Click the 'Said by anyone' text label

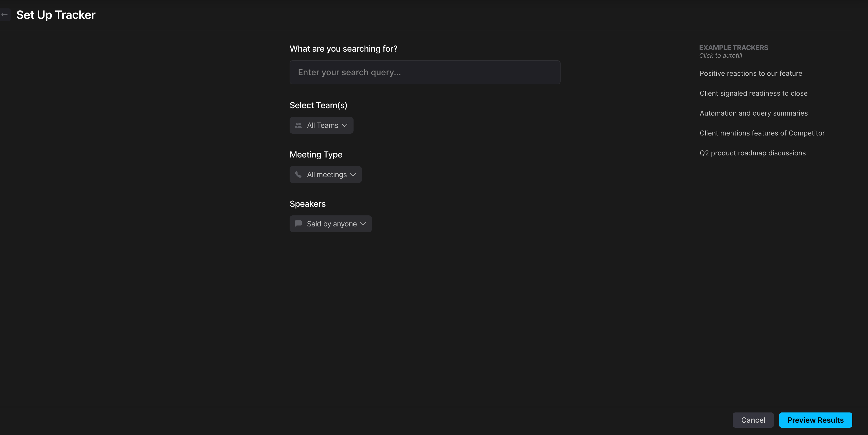coord(332,224)
